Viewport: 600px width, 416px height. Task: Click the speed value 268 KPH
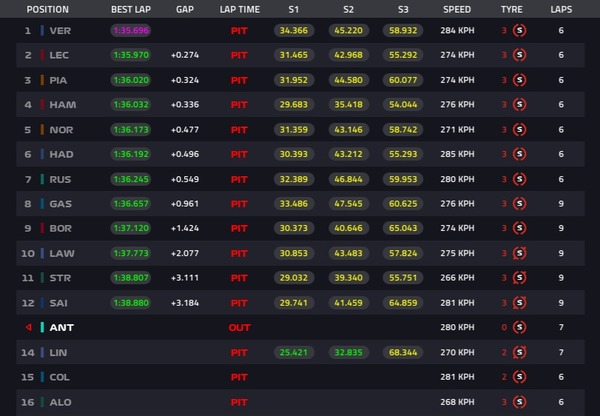[x=457, y=402]
